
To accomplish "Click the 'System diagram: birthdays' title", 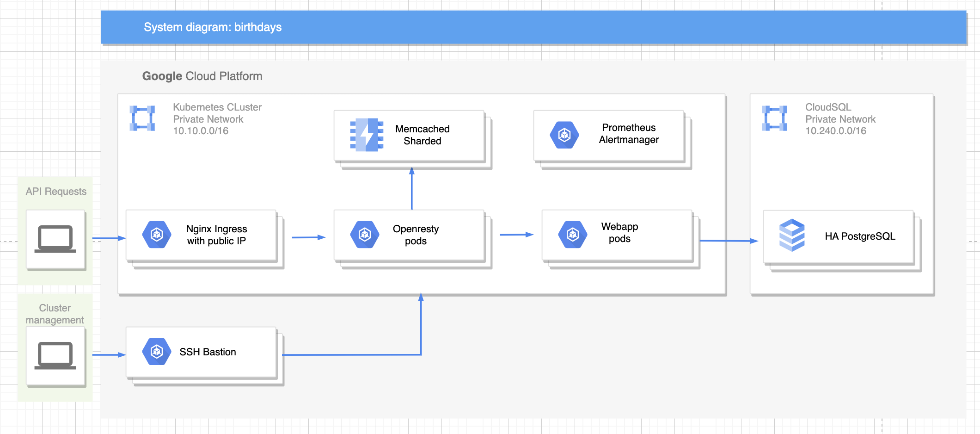I will (x=213, y=27).
